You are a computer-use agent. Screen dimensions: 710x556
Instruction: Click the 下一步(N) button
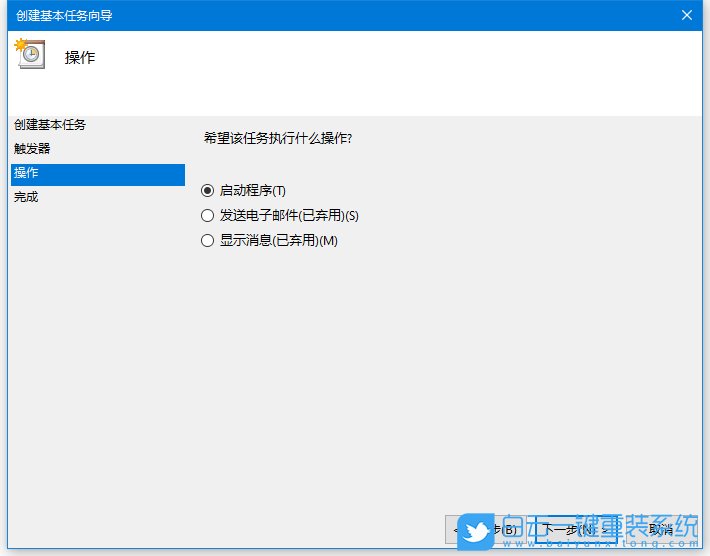click(x=576, y=529)
